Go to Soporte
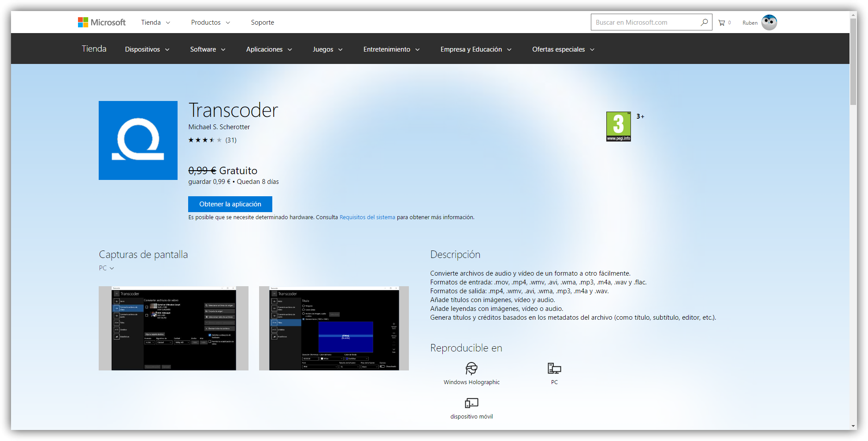The image size is (868, 441). click(x=263, y=22)
